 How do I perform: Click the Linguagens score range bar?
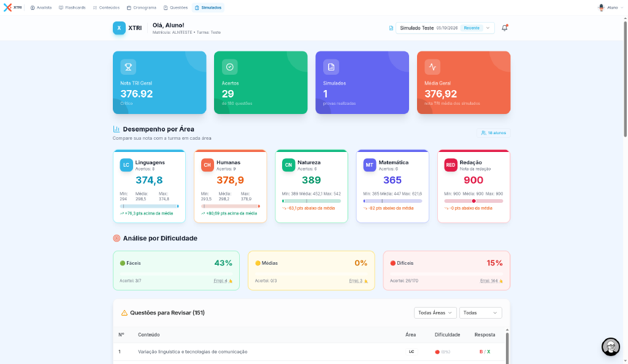point(149,207)
